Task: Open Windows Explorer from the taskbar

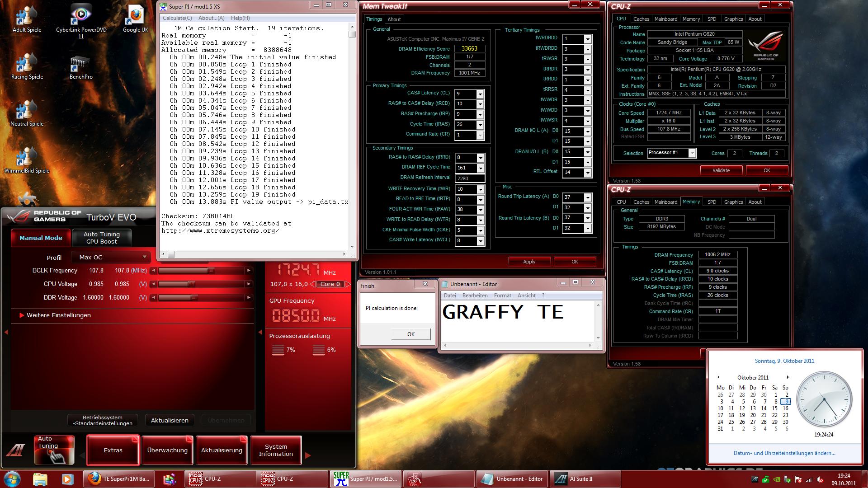Action: pos(40,479)
